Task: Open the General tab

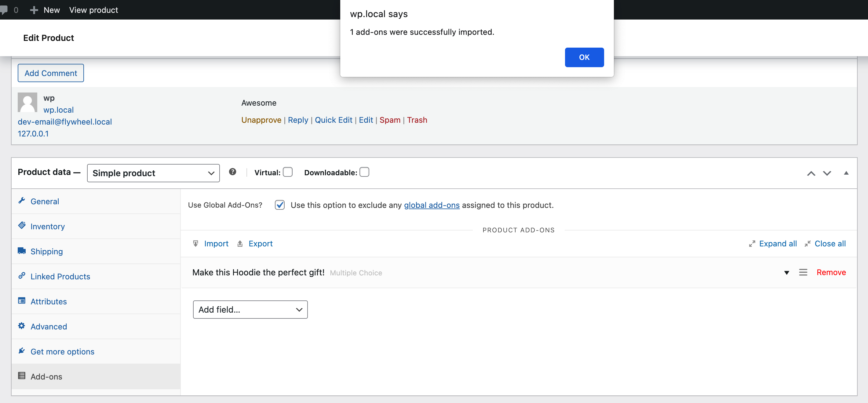Action: point(96,201)
